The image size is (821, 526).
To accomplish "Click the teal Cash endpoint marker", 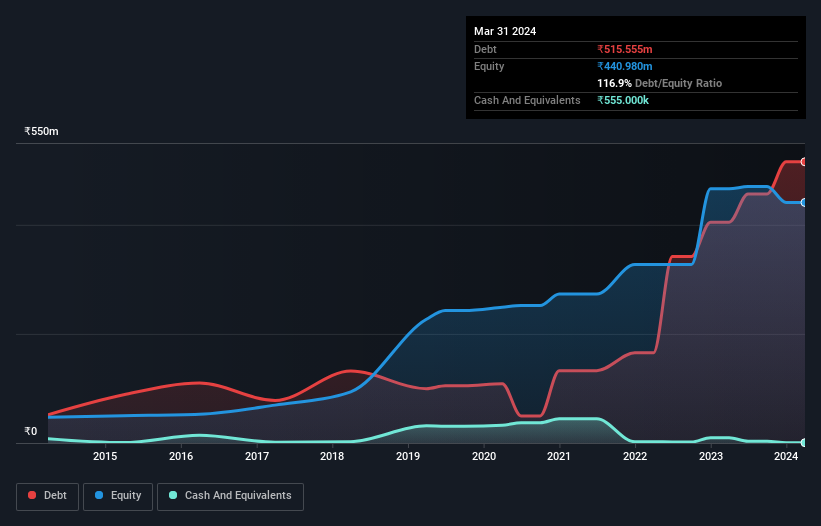I will point(804,443).
